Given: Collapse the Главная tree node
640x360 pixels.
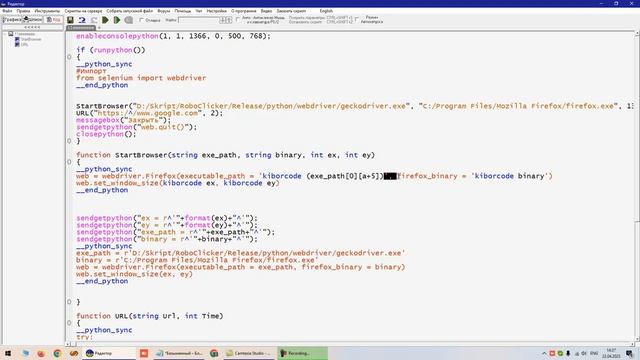Looking at the screenshot, I should pos(5,34).
